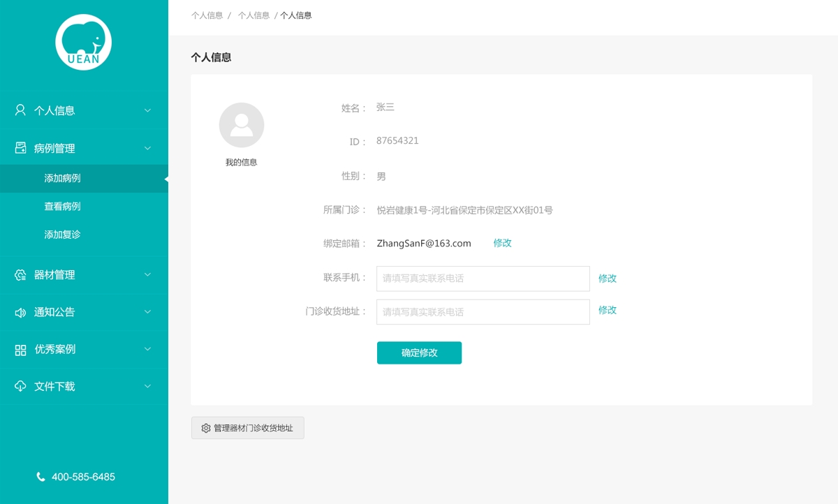This screenshot has height=504, width=838.
Task: Click 修改 link next to bound email
Action: pyautogui.click(x=502, y=243)
